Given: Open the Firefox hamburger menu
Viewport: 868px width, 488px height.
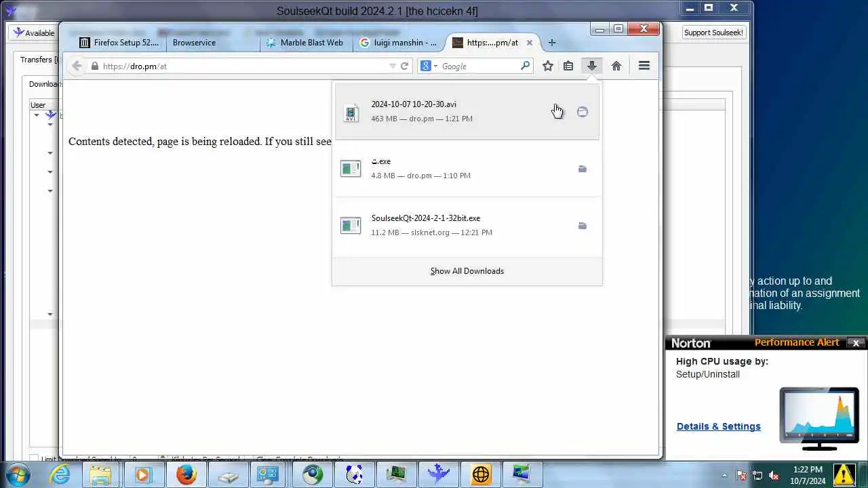Looking at the screenshot, I should (644, 66).
